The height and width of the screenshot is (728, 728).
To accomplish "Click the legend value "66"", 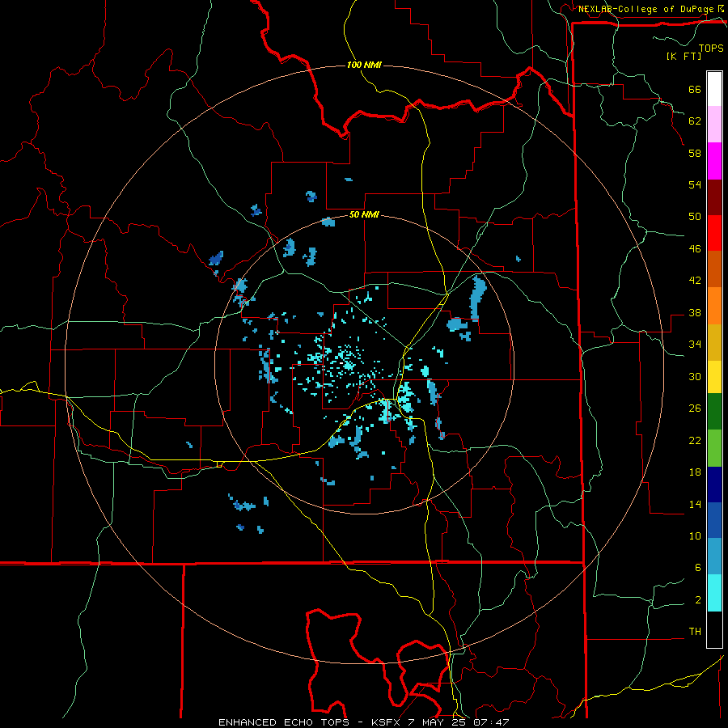I will [695, 90].
